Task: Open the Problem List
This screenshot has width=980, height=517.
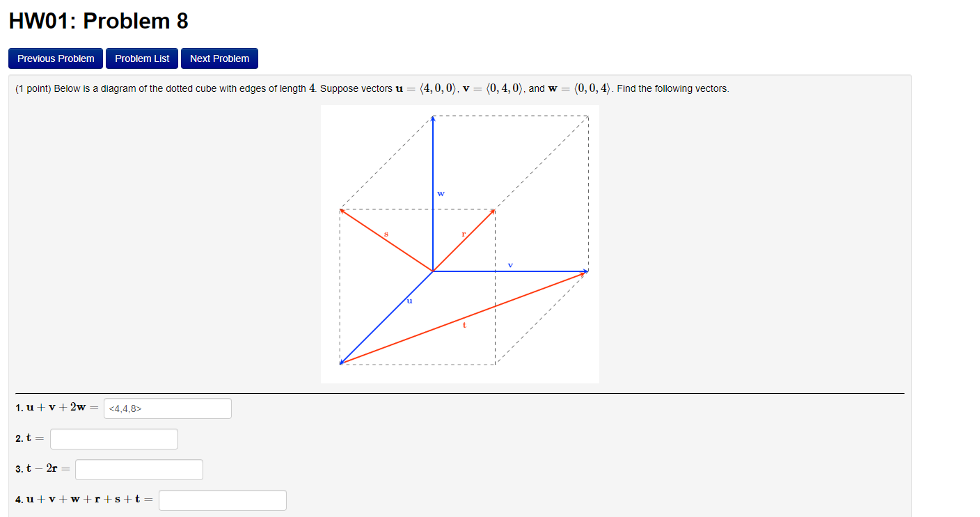Action: (x=141, y=58)
